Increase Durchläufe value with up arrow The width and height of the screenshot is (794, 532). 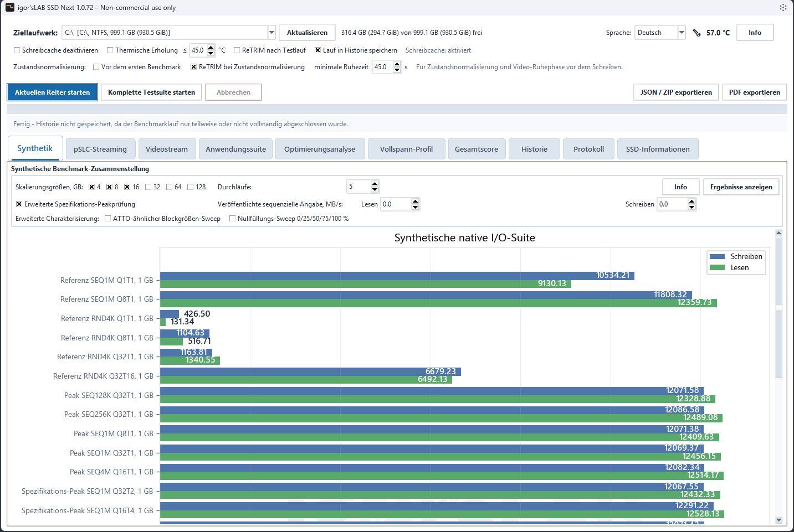click(375, 184)
